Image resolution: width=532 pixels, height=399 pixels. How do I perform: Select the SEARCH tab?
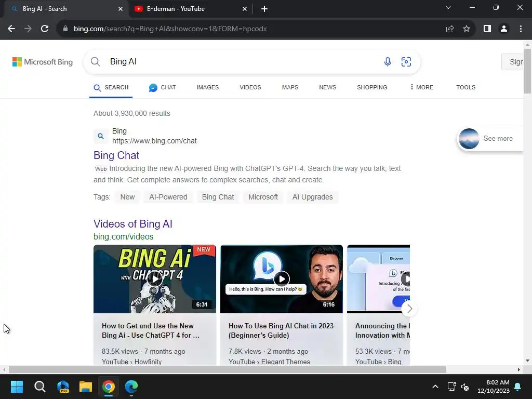click(111, 87)
